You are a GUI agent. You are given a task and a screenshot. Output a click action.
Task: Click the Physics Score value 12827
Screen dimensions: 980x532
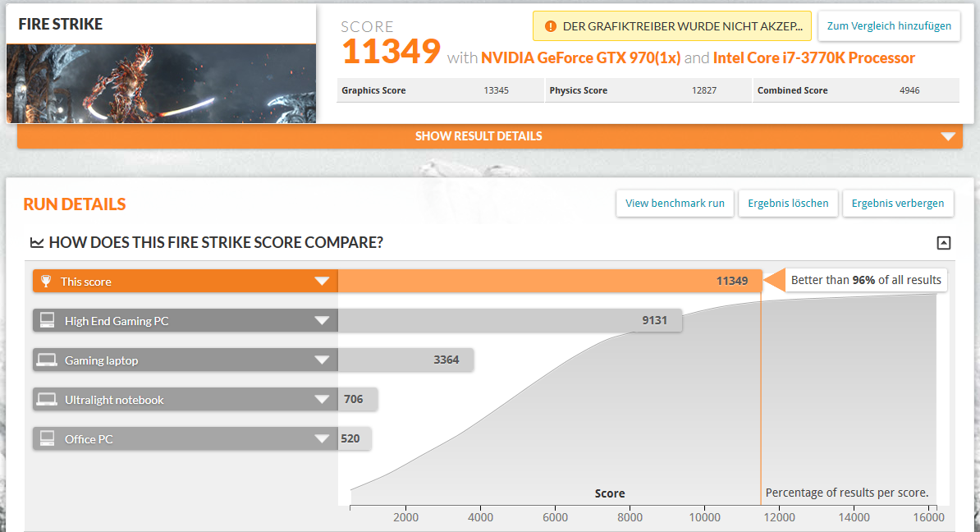(x=704, y=90)
